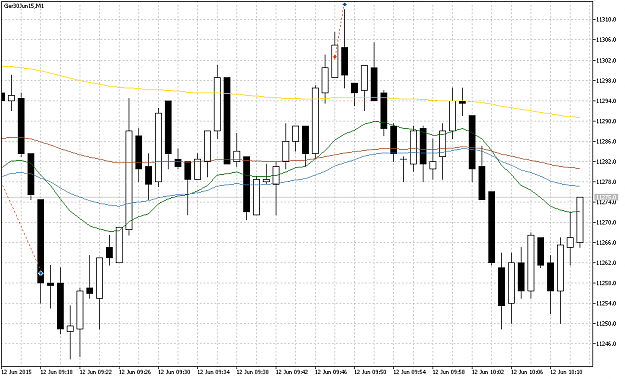The image size is (625, 379).
Task: Click the 11290.0 price axis label
Action: pyautogui.click(x=606, y=121)
